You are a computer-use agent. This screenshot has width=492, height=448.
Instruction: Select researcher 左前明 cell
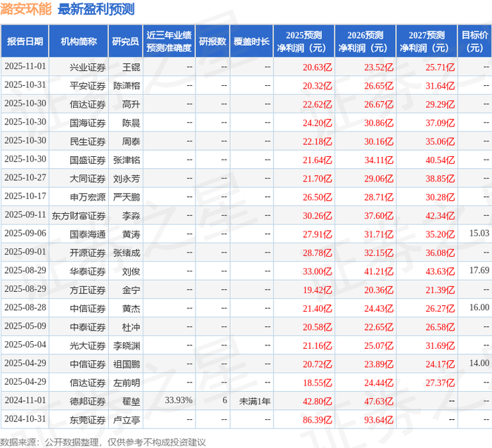point(127,383)
